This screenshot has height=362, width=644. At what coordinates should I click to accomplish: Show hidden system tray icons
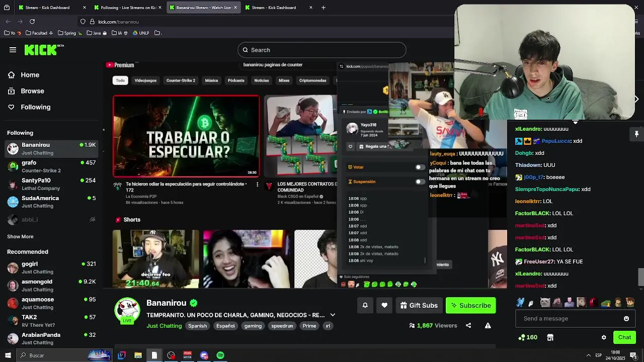coord(588,355)
